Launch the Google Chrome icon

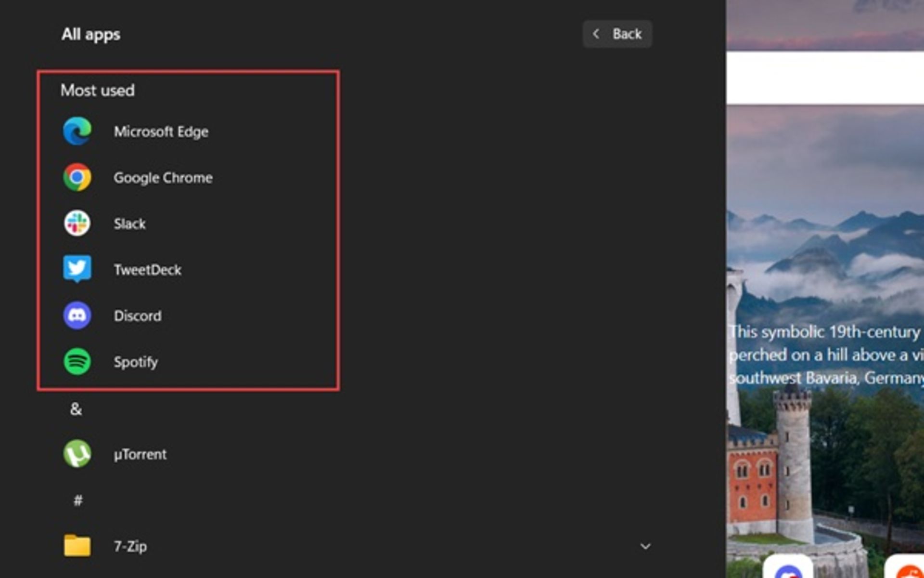77,177
